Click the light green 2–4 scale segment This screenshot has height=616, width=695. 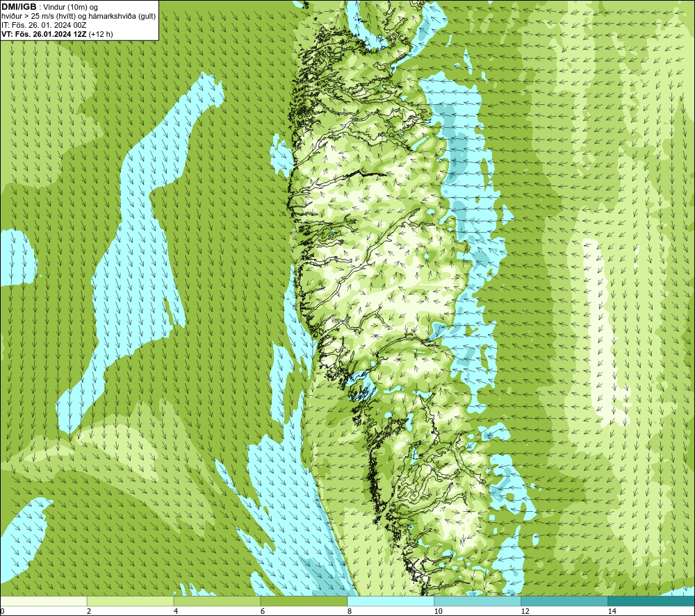coord(131,601)
